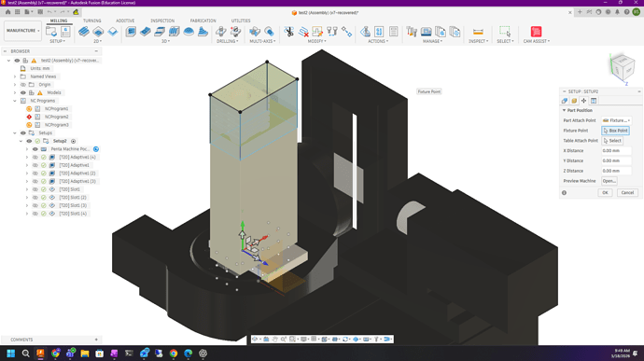This screenshot has height=361, width=644.
Task: Open the DRILLING panel dropdown
Action: [x=227, y=41]
